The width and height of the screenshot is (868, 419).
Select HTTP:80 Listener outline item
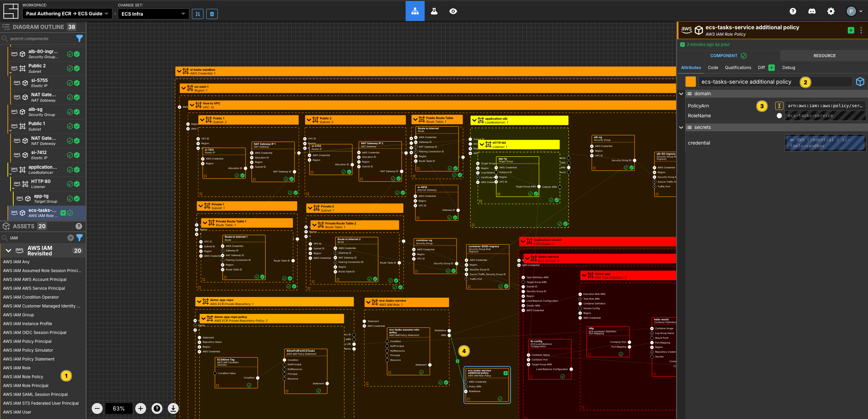click(48, 184)
